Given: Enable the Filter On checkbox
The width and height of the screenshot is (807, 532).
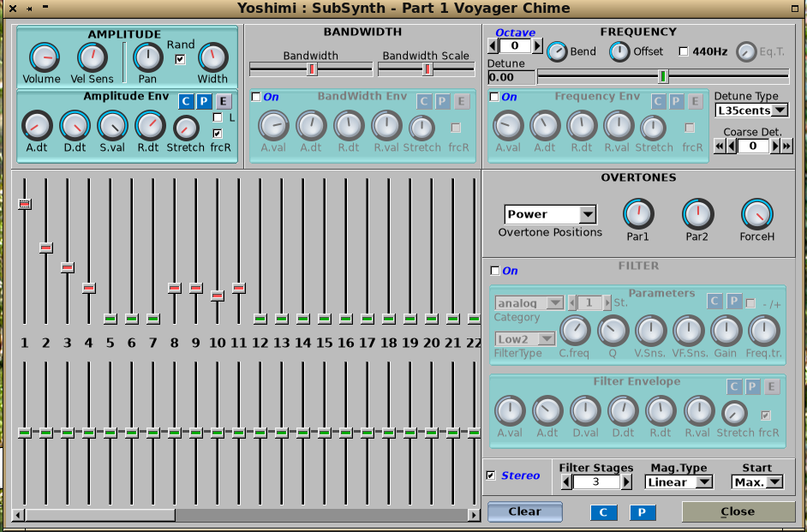Looking at the screenshot, I should (494, 271).
